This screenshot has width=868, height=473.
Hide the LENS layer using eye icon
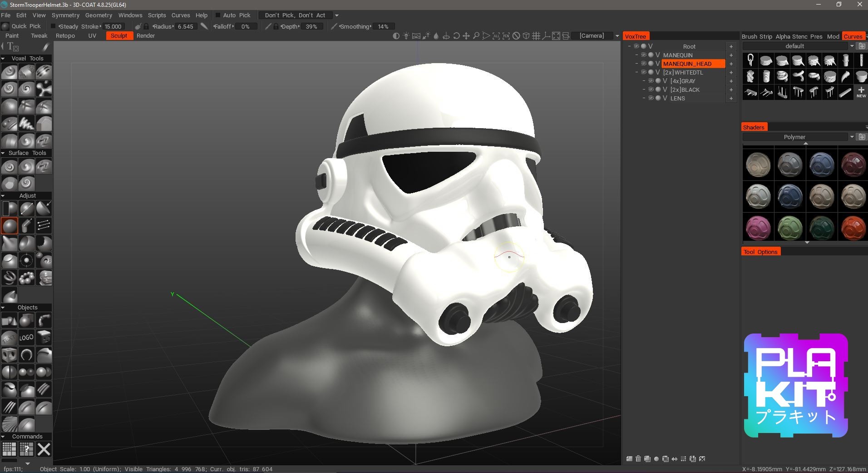pos(651,98)
